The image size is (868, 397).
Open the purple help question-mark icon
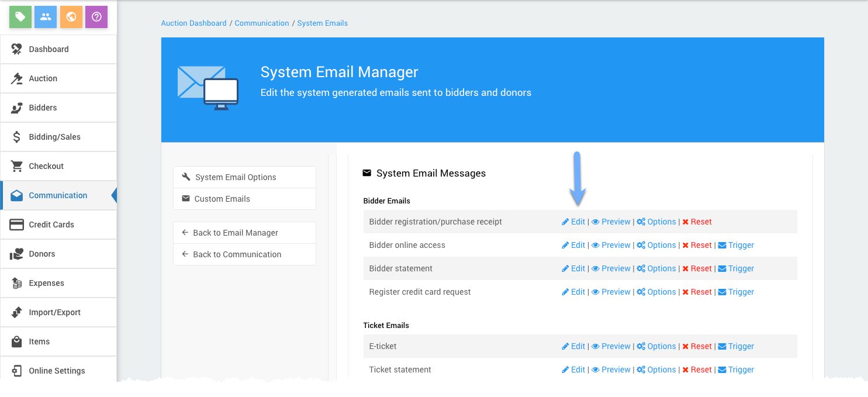pos(96,17)
